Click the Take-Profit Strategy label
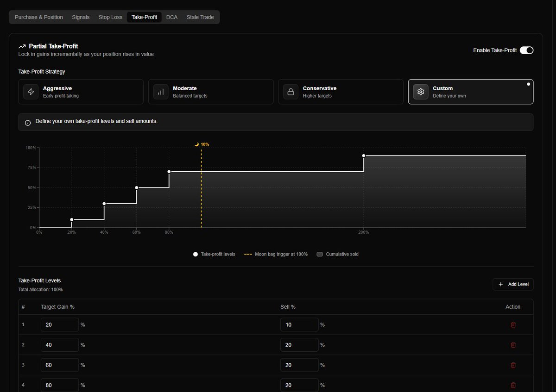Screen dimensions: 556x392 point(42,72)
